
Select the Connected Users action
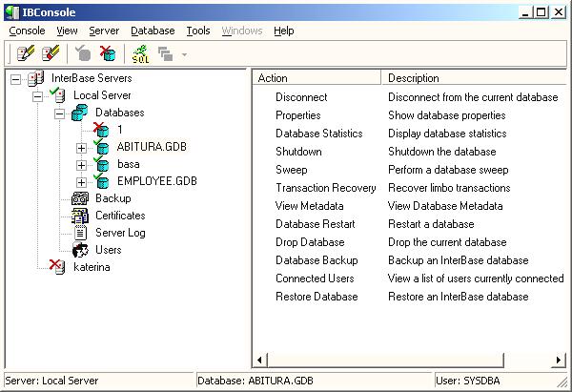click(x=315, y=279)
